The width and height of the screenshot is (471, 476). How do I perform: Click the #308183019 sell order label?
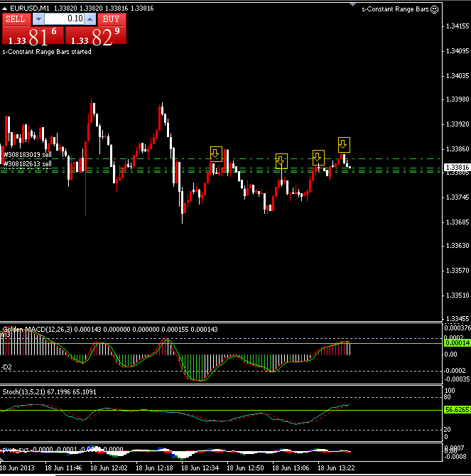(28, 154)
